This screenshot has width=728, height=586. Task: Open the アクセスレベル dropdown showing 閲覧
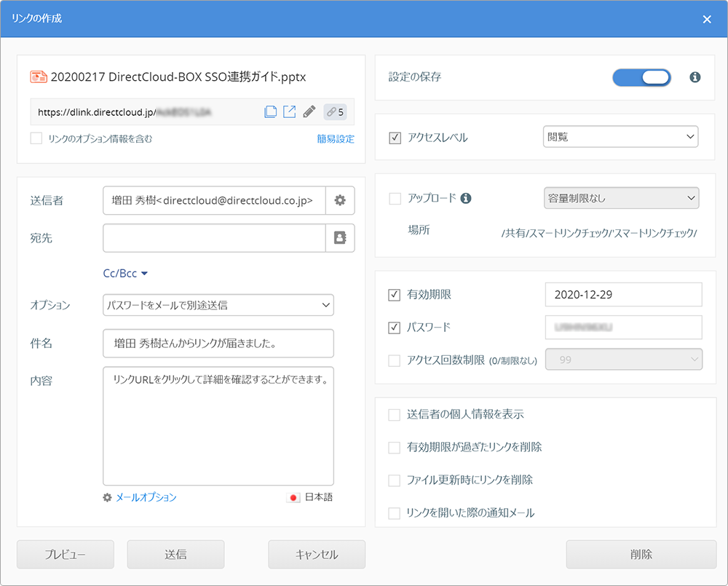click(620, 137)
